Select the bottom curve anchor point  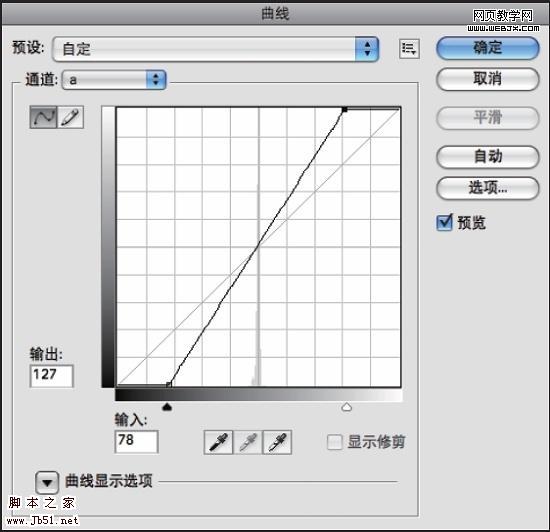click(x=169, y=384)
